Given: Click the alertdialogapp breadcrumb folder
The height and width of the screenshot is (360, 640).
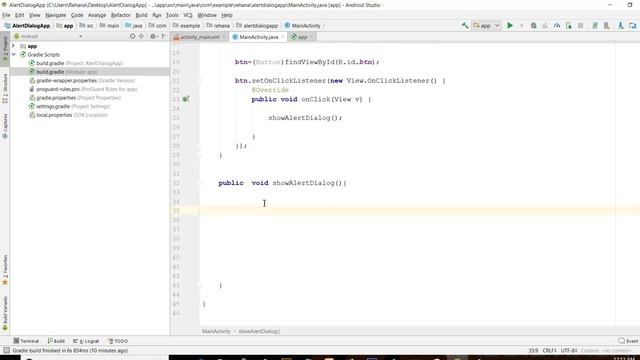Looking at the screenshot, I should point(257,25).
